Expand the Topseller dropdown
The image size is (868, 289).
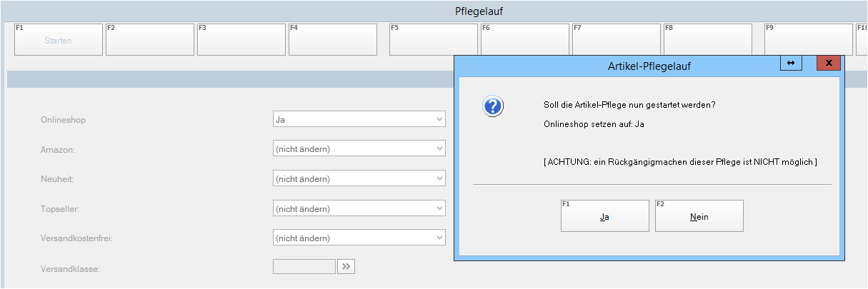click(439, 209)
